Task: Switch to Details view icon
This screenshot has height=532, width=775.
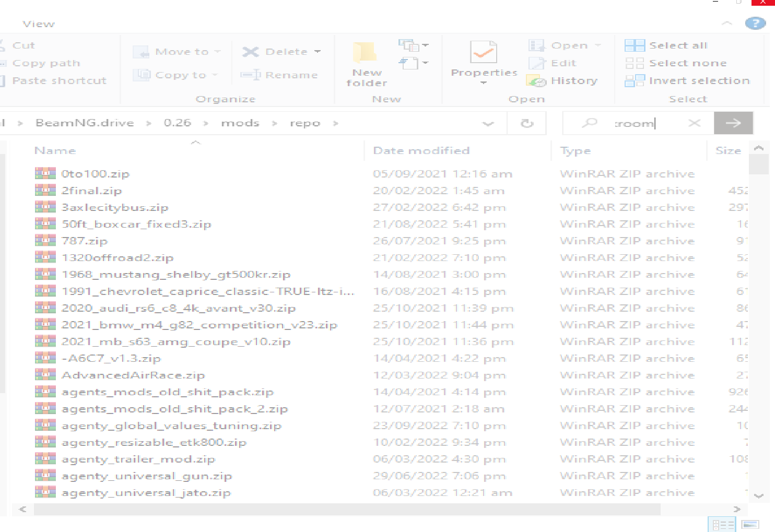Action: [723, 524]
